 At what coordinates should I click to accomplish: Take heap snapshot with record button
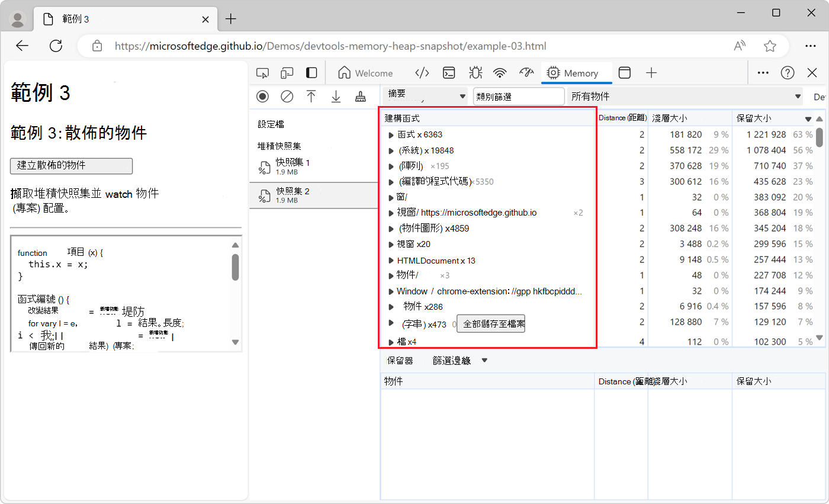coord(262,97)
